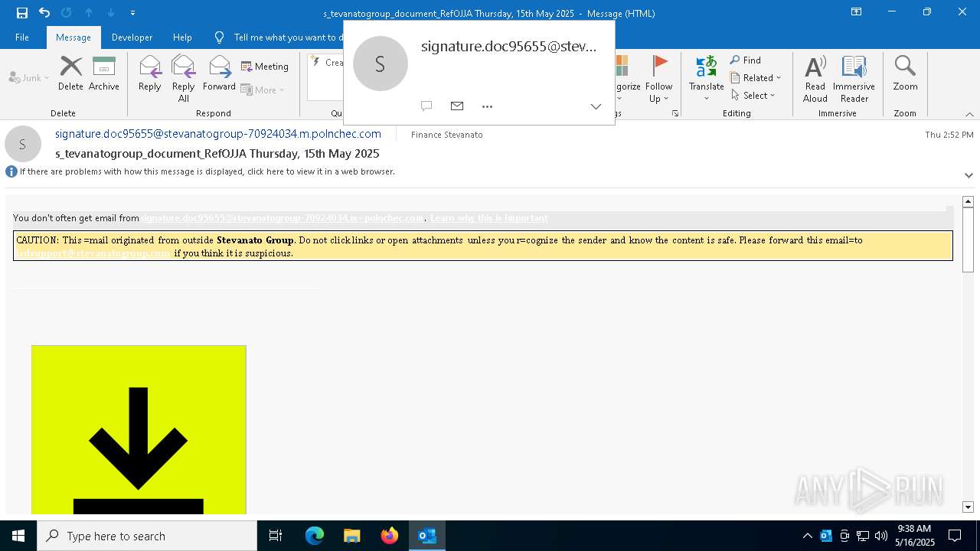Open more options on the contact card
This screenshot has height=551, width=980.
(487, 106)
